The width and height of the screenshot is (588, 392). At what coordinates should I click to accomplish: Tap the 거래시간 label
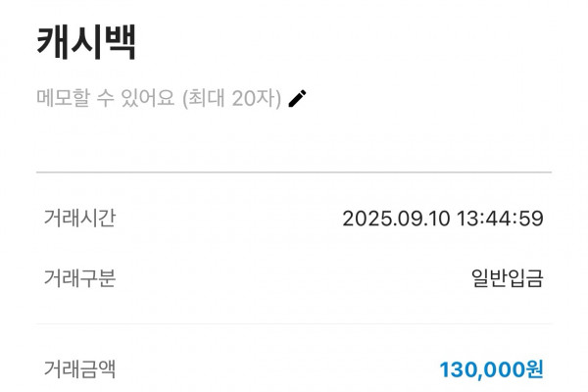pyautogui.click(x=80, y=218)
